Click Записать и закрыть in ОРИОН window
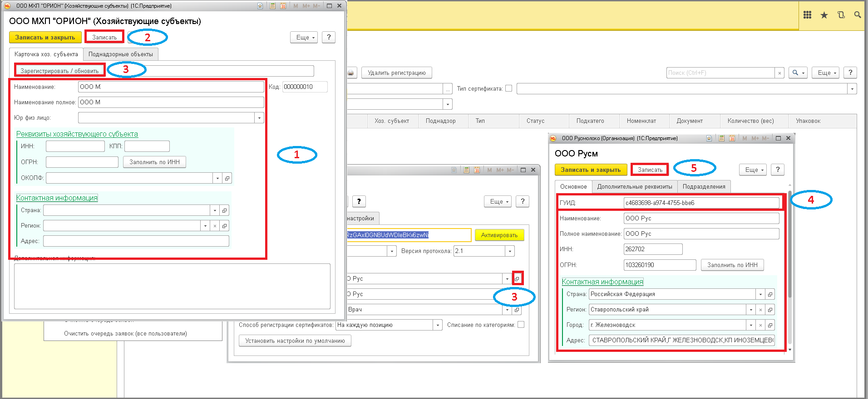 coord(45,37)
